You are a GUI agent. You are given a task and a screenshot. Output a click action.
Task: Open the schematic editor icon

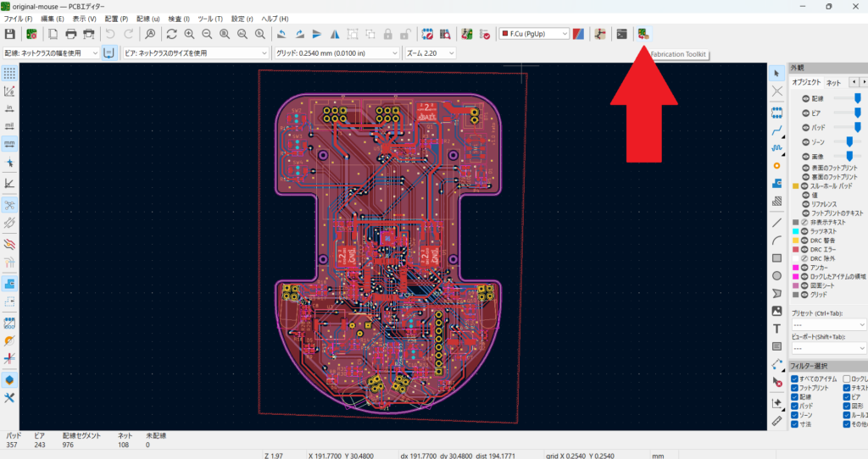(600, 34)
